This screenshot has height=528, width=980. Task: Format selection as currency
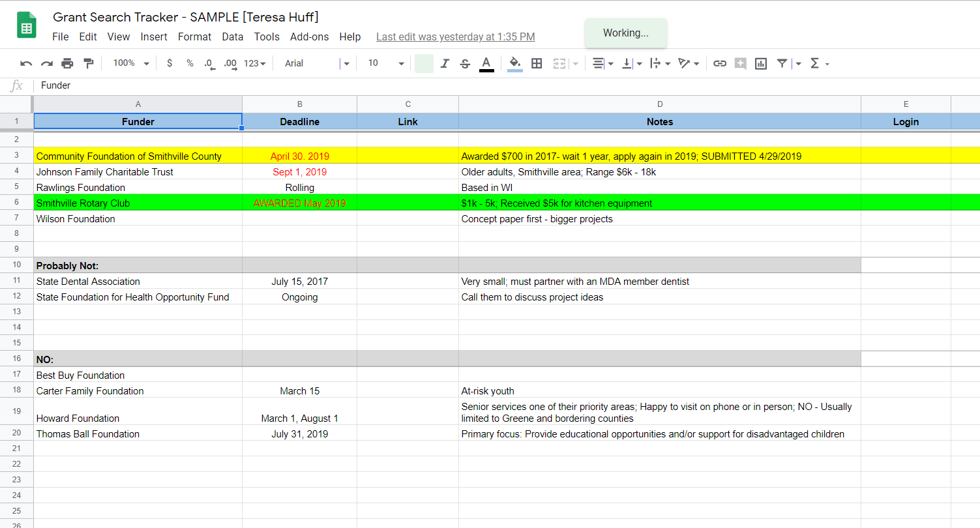point(170,63)
